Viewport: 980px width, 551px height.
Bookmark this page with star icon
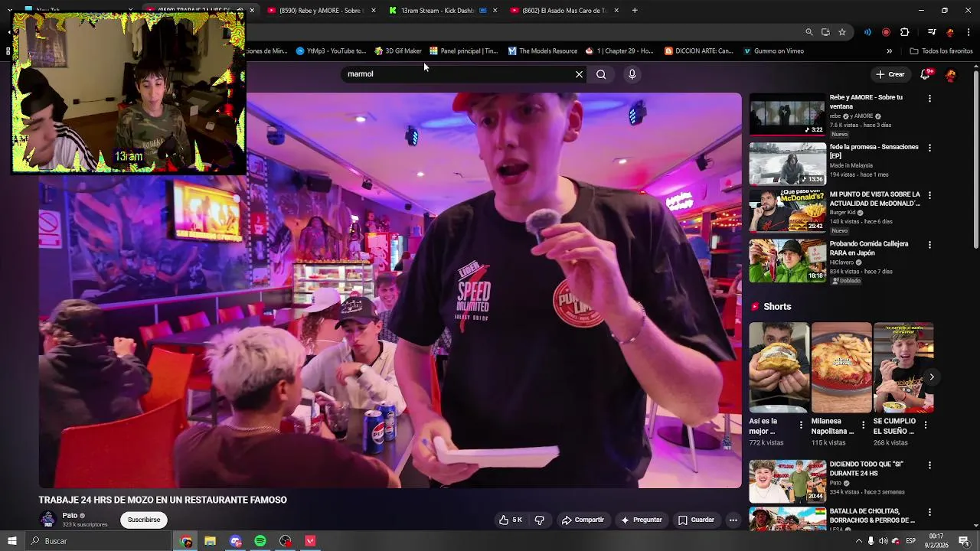(842, 32)
